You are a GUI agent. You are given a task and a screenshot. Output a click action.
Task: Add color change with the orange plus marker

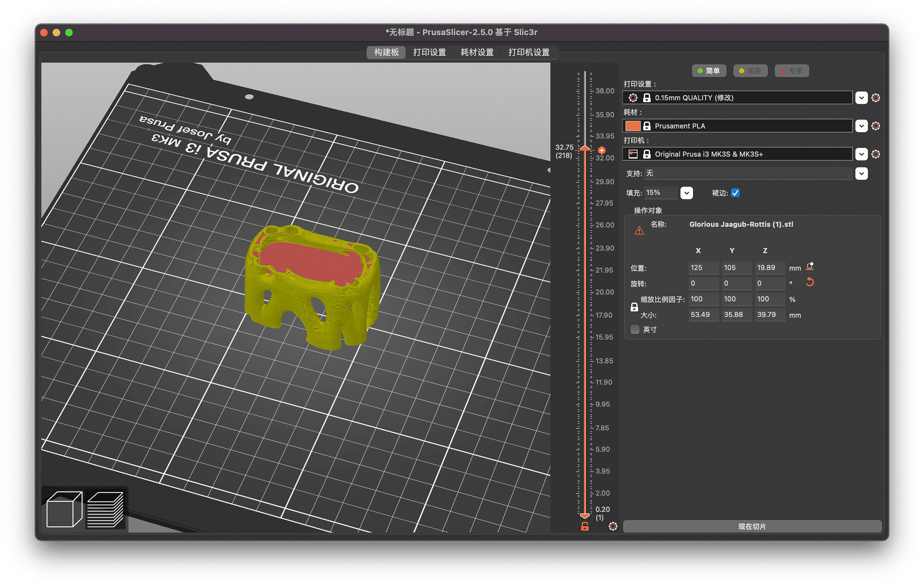click(x=602, y=150)
